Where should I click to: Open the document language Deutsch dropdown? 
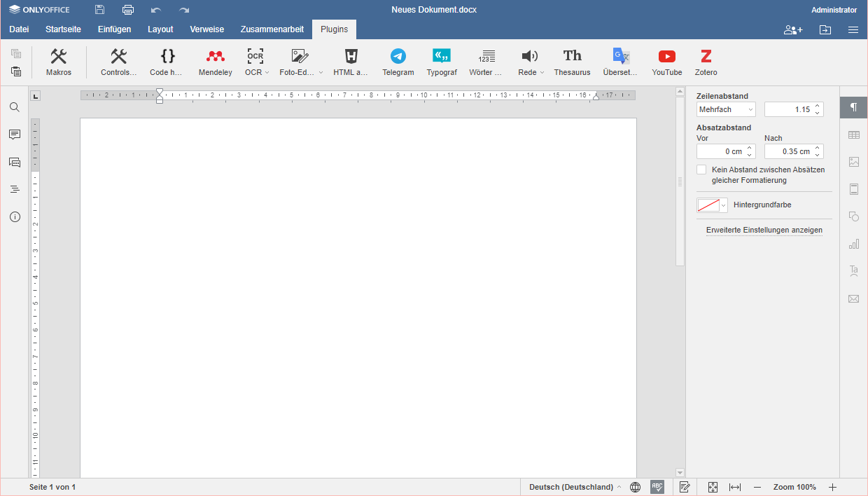tap(575, 487)
